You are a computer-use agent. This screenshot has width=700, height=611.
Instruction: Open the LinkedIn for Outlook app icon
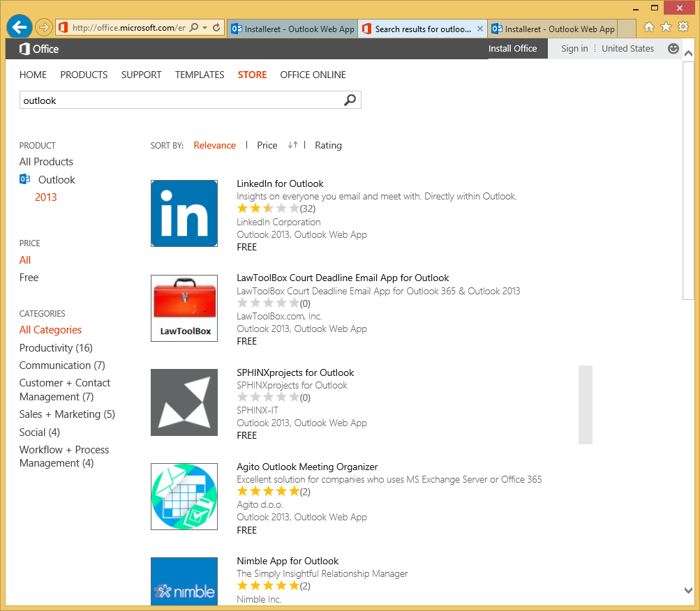point(184,213)
